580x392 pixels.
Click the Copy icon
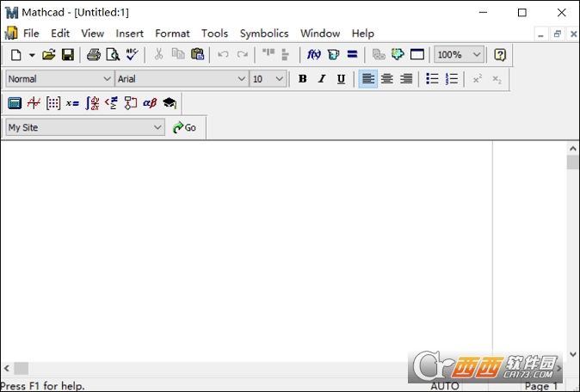pyautogui.click(x=178, y=54)
